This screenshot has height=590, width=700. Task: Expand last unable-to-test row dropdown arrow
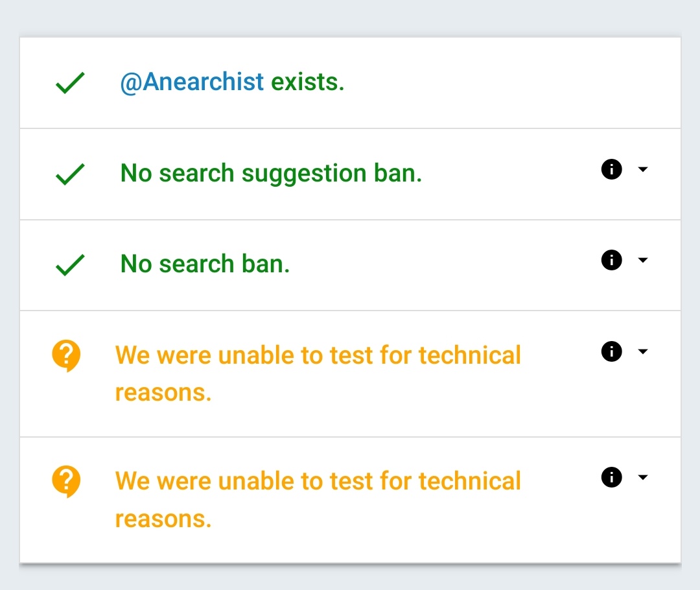click(x=643, y=478)
